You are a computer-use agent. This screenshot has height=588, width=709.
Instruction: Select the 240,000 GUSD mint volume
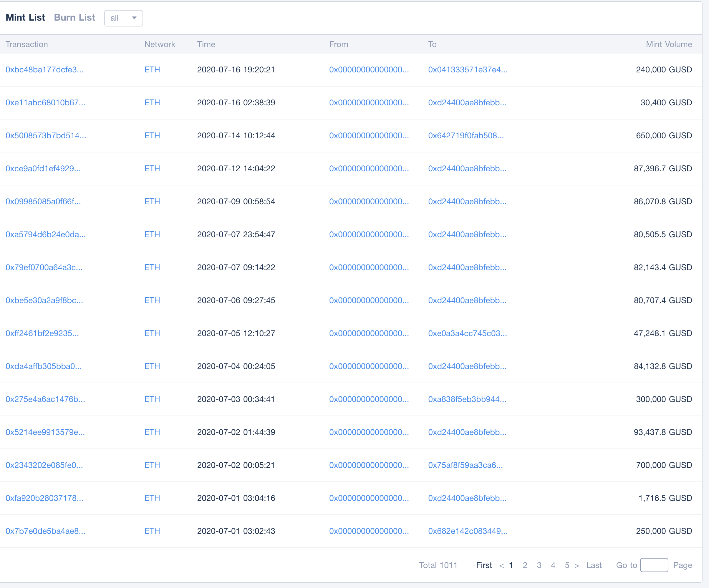[x=664, y=69]
